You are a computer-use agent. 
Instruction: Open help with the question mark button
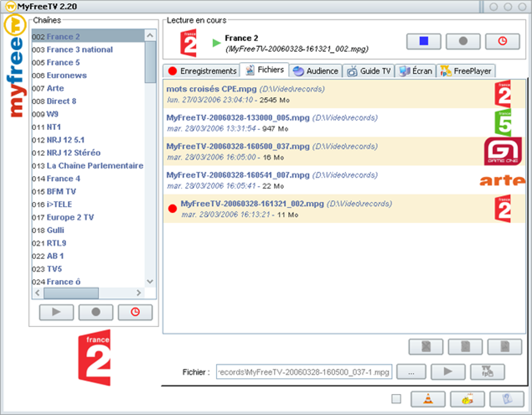(x=507, y=399)
